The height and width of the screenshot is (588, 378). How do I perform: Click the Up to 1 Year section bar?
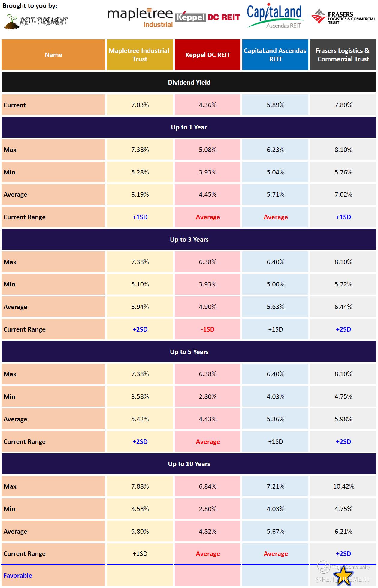coord(189,127)
